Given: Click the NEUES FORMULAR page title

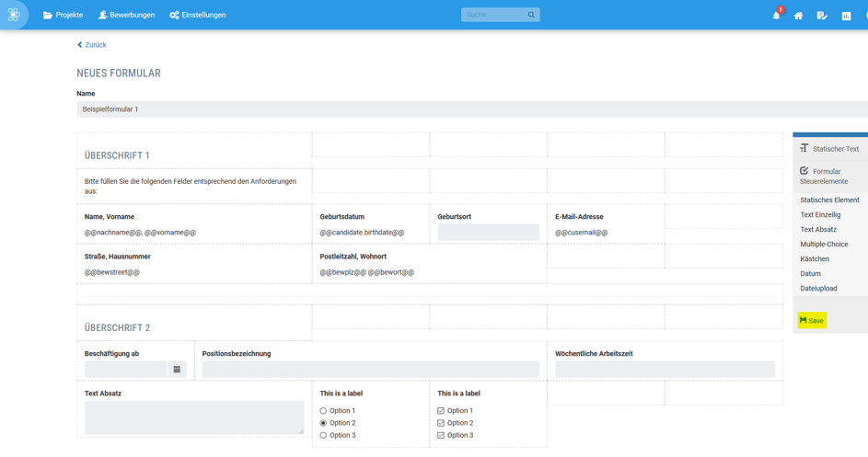Looking at the screenshot, I should coord(119,73).
